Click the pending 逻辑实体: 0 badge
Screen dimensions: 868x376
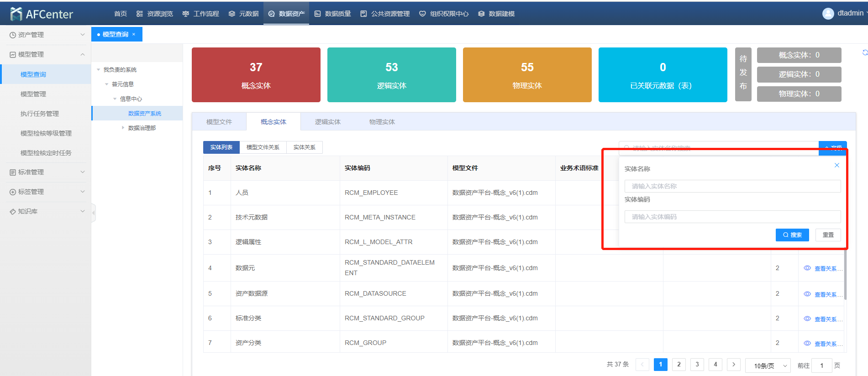799,74
